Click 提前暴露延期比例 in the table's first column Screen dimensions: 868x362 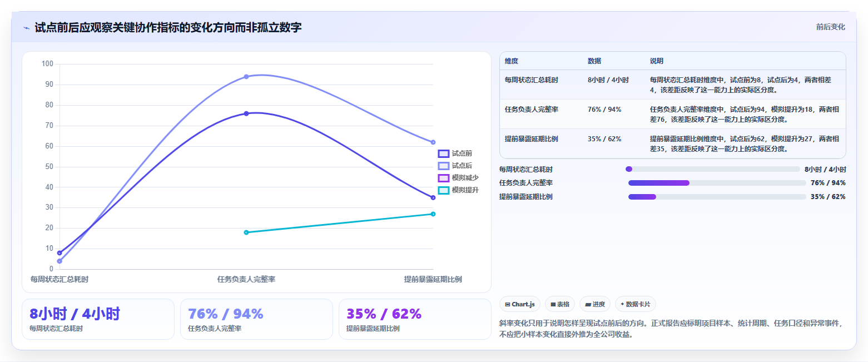[532, 139]
